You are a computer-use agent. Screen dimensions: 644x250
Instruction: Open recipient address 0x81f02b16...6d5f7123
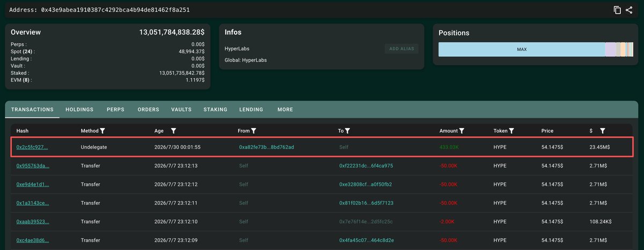tap(365, 203)
